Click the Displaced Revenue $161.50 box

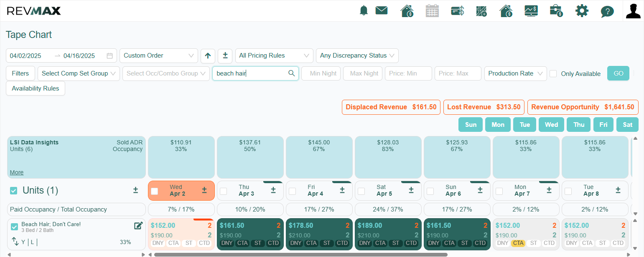[391, 107]
